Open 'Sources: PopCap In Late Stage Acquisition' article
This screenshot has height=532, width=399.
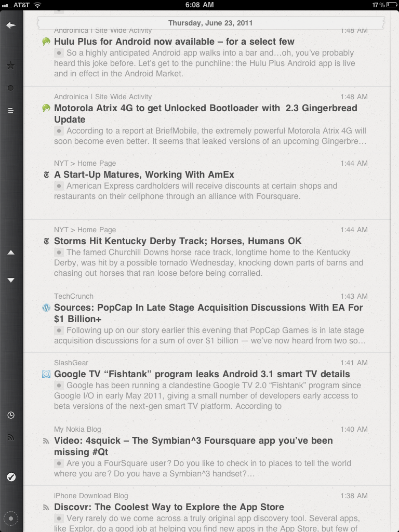pos(208,313)
